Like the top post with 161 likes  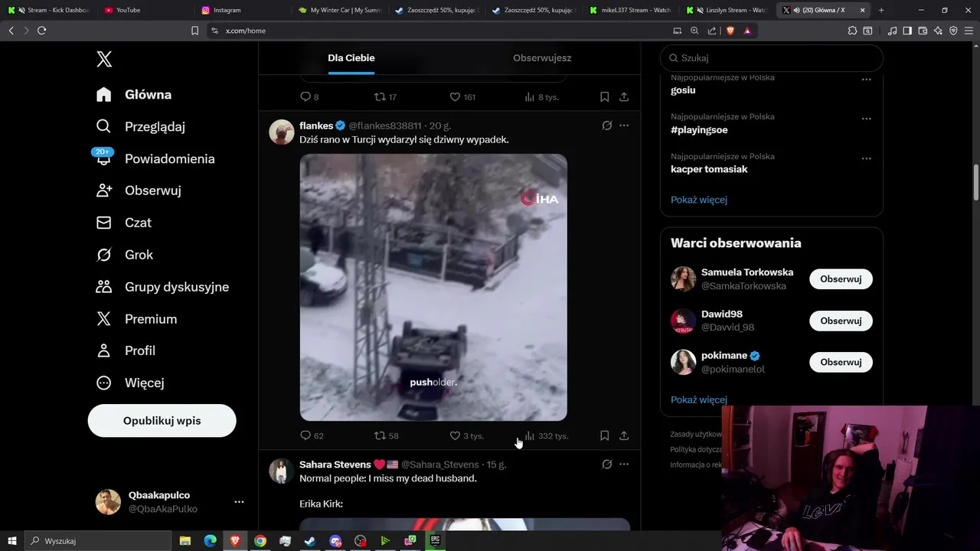point(462,97)
